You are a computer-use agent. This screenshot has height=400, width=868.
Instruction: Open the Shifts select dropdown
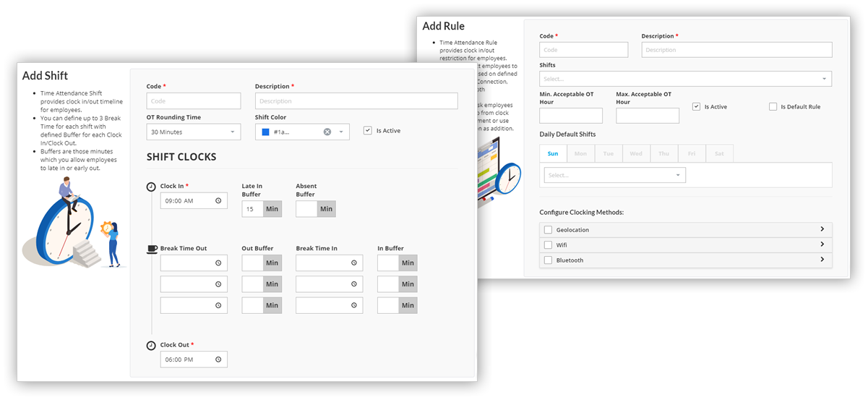pos(684,79)
